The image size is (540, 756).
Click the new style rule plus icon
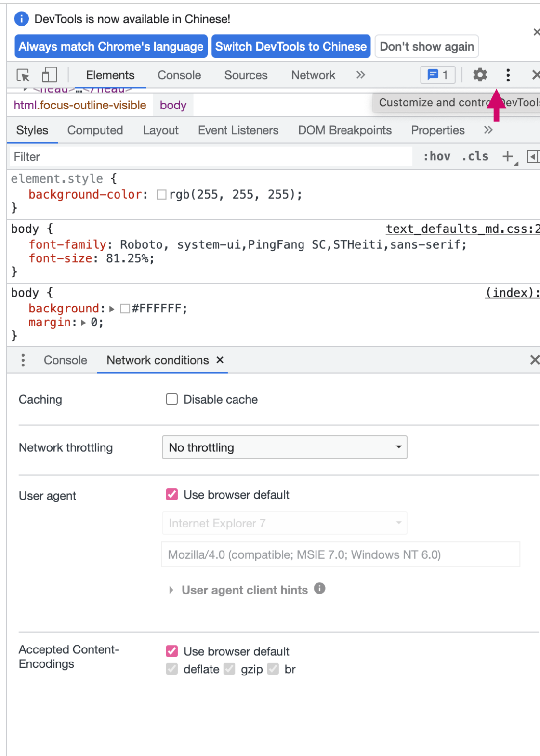507,156
